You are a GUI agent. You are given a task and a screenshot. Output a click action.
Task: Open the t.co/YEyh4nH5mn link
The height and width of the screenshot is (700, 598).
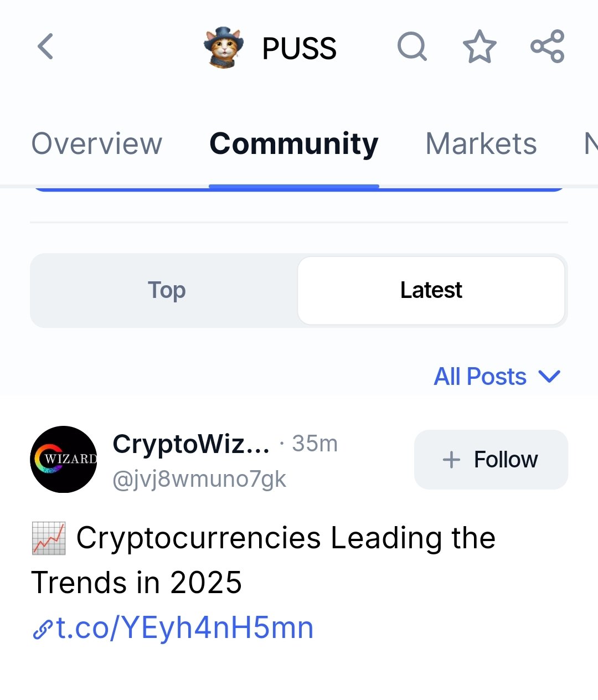pyautogui.click(x=185, y=628)
